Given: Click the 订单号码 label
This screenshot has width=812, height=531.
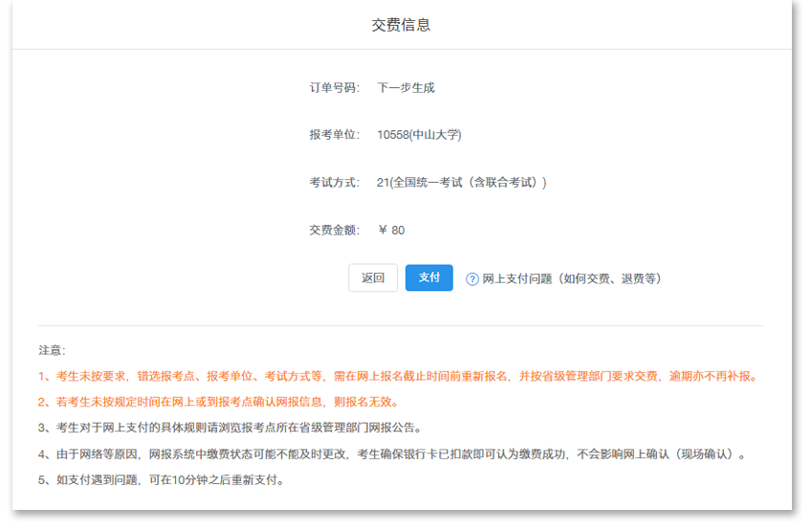Looking at the screenshot, I should click(x=334, y=88).
